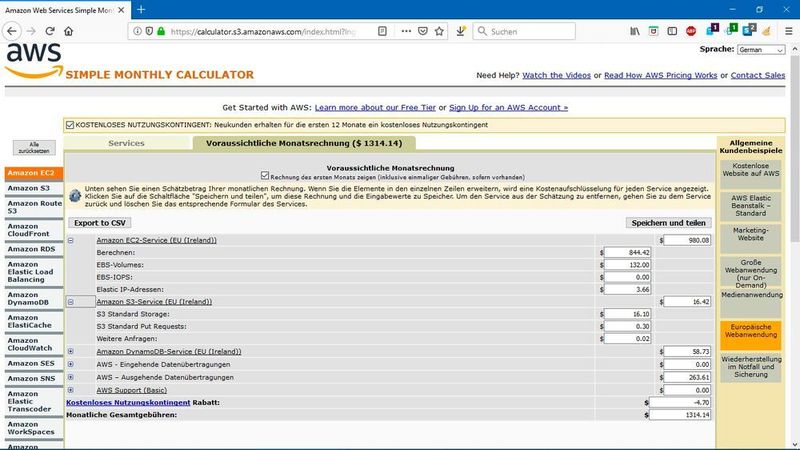Load the Kostenlose Website auf AWS example
The height and width of the screenshot is (450, 800).
(751, 173)
